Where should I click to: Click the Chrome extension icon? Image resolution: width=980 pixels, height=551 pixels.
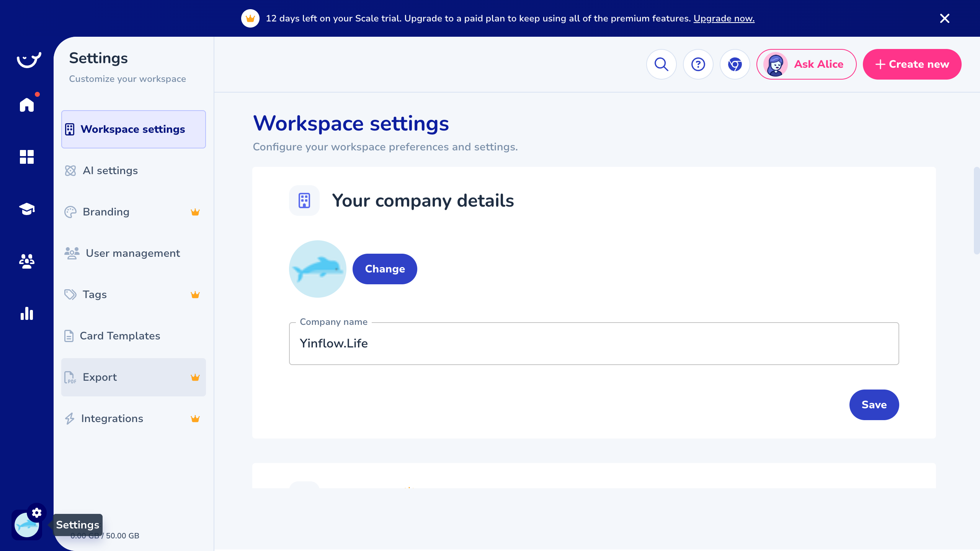[x=735, y=64]
